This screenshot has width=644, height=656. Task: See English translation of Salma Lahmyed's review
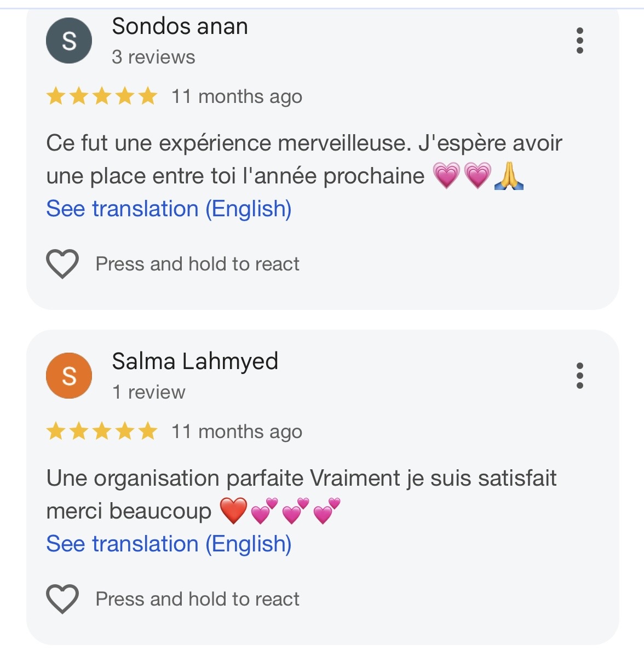pyautogui.click(x=169, y=544)
